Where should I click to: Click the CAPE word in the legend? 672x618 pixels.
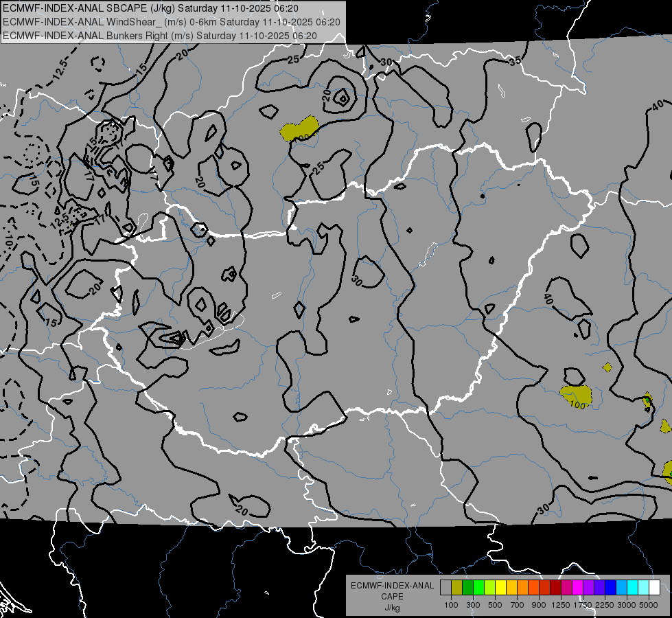(x=392, y=596)
